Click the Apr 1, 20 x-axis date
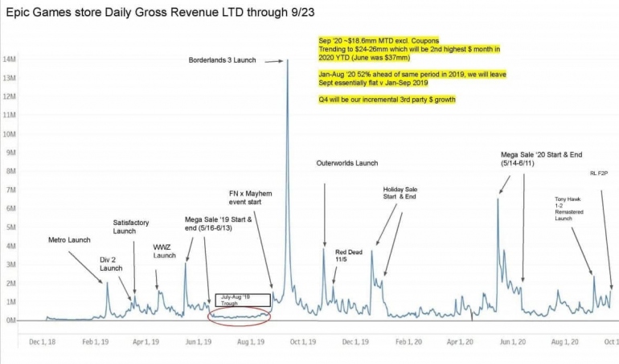The image size is (619, 364). 460,342
